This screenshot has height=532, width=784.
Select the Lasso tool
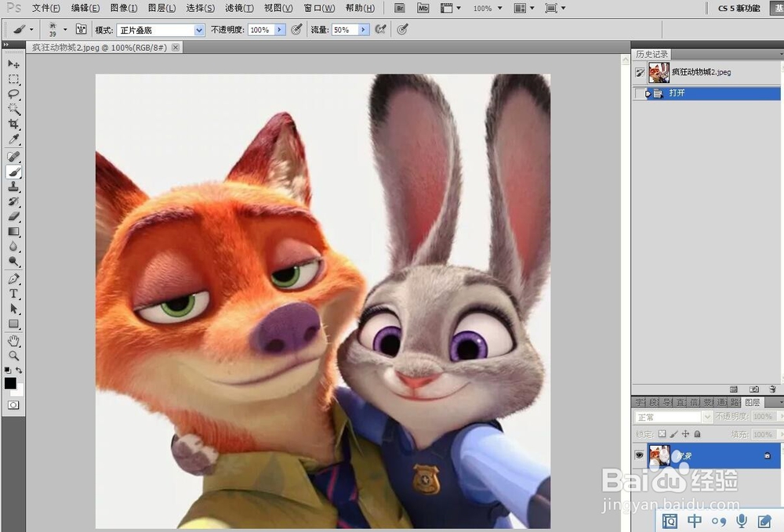[x=13, y=94]
